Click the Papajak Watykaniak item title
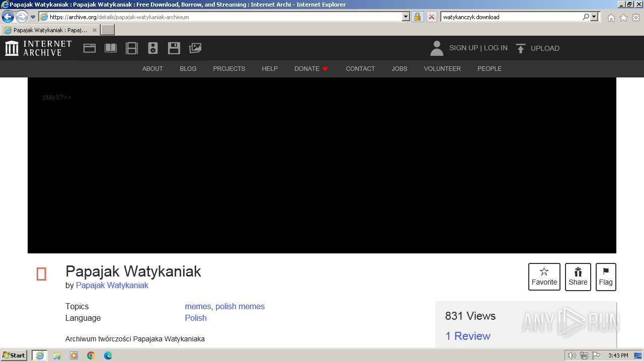 [133, 271]
